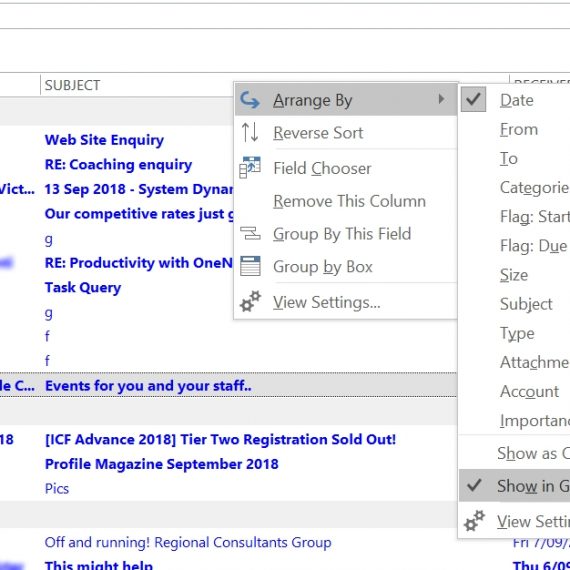The image size is (570, 570).
Task: Open the Task Query email
Action: tap(83, 287)
